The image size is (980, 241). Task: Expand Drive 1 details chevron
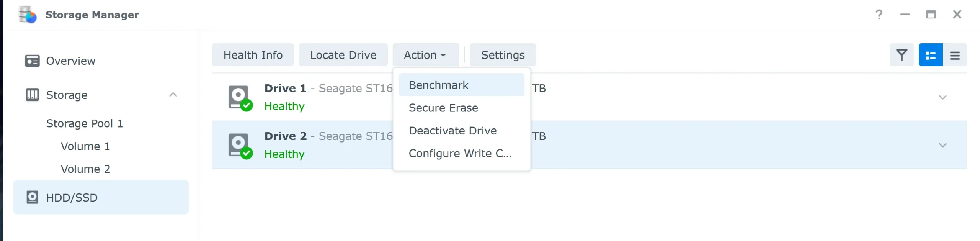click(x=942, y=97)
